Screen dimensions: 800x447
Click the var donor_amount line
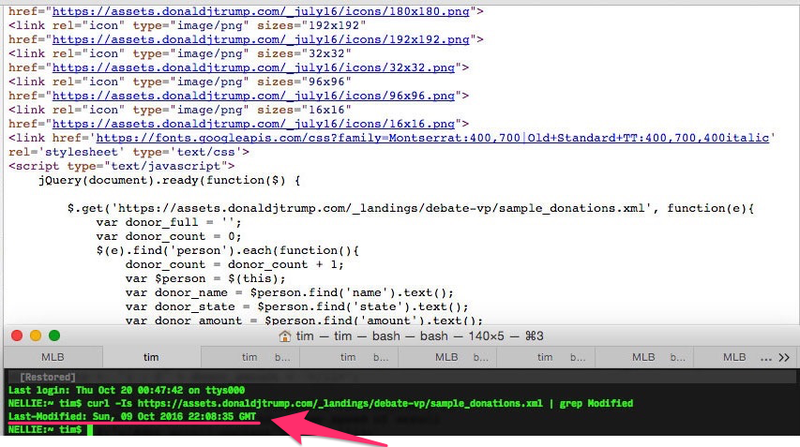point(304,320)
